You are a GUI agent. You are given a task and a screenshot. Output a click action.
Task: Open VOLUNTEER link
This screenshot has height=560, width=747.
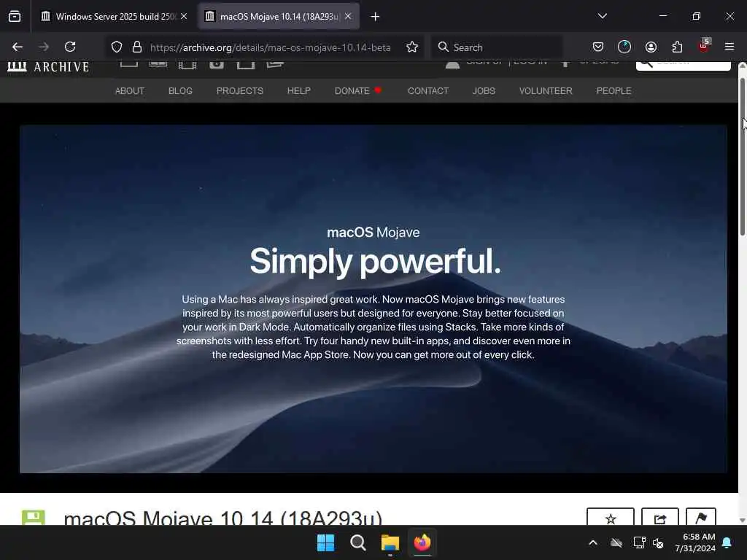[x=546, y=91]
